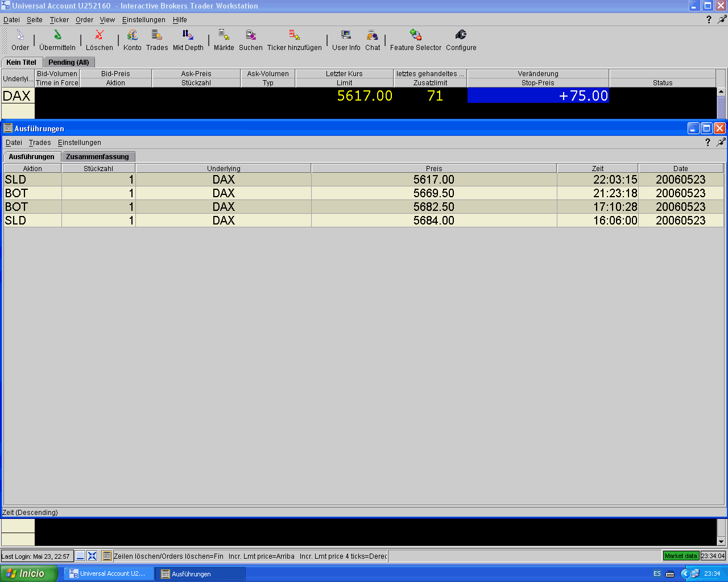This screenshot has height=582, width=728.
Task: Sort by the Underlying column header
Action: pos(224,168)
